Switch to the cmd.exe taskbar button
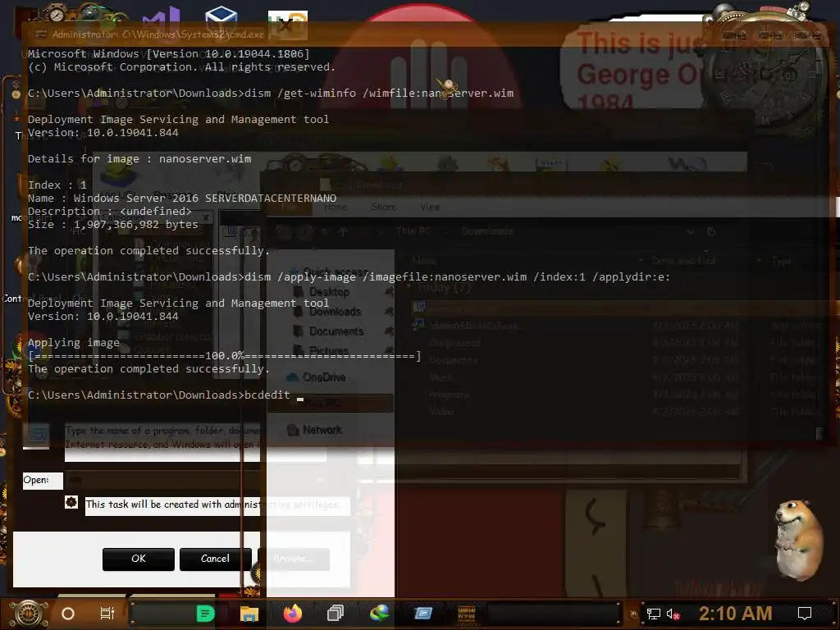 point(467,614)
